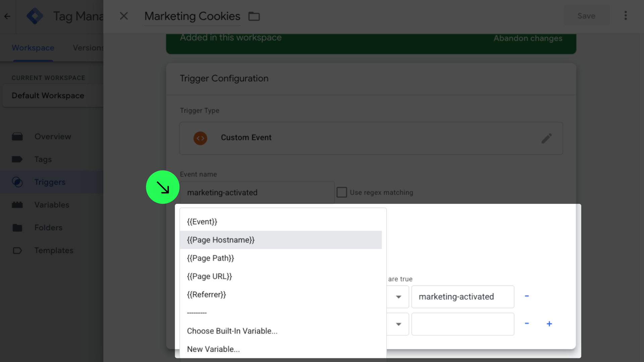Click the orange Custom Event icon

(x=200, y=138)
